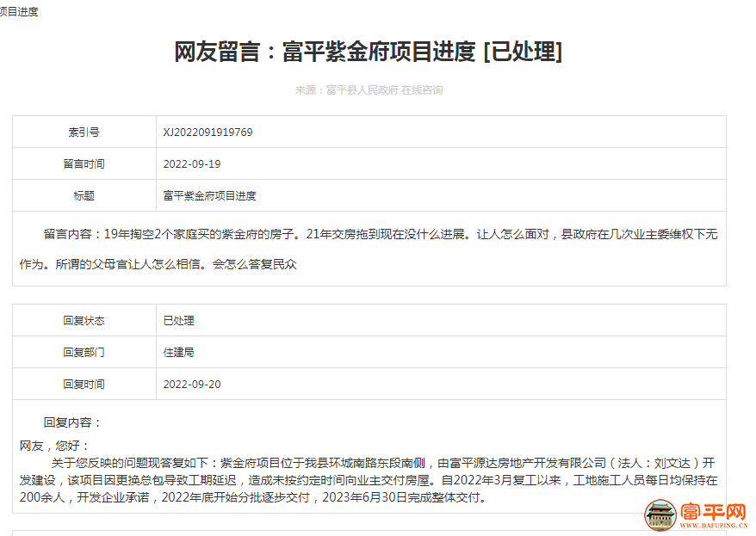756x536 pixels.
Task: Click the greeting line 网友，您好：
Action: [x=54, y=446]
